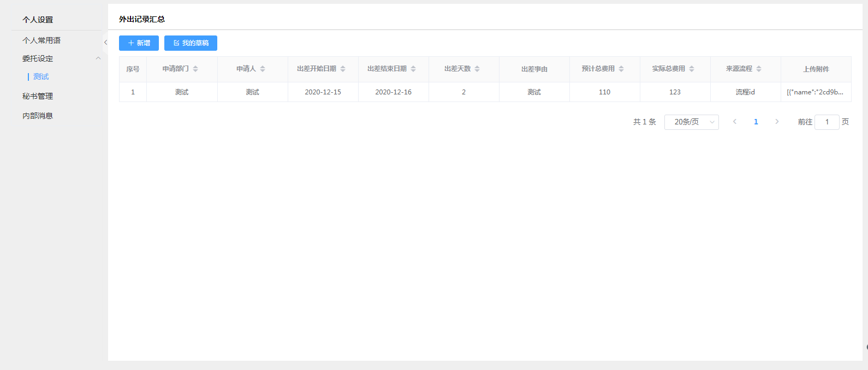This screenshot has width=868, height=370.
Task: Click the 新增 add button
Action: click(139, 43)
